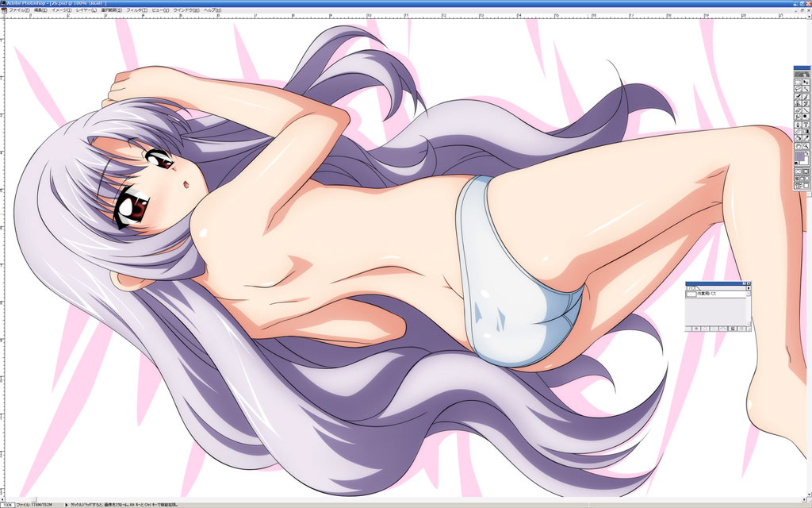
Task: Switch to full screen with menu bar
Action: click(802, 179)
